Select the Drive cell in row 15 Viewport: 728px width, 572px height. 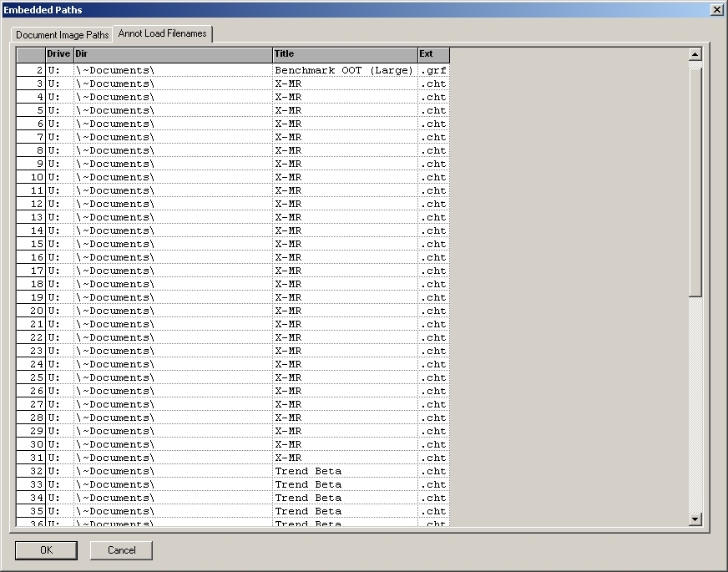[x=59, y=244]
